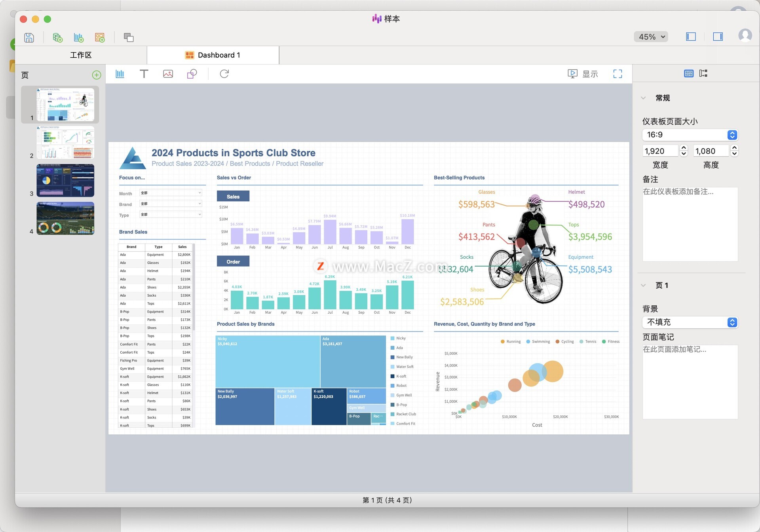Image resolution: width=760 pixels, height=532 pixels.
Task: Insert a chart using the canvas chart icon
Action: click(120, 74)
